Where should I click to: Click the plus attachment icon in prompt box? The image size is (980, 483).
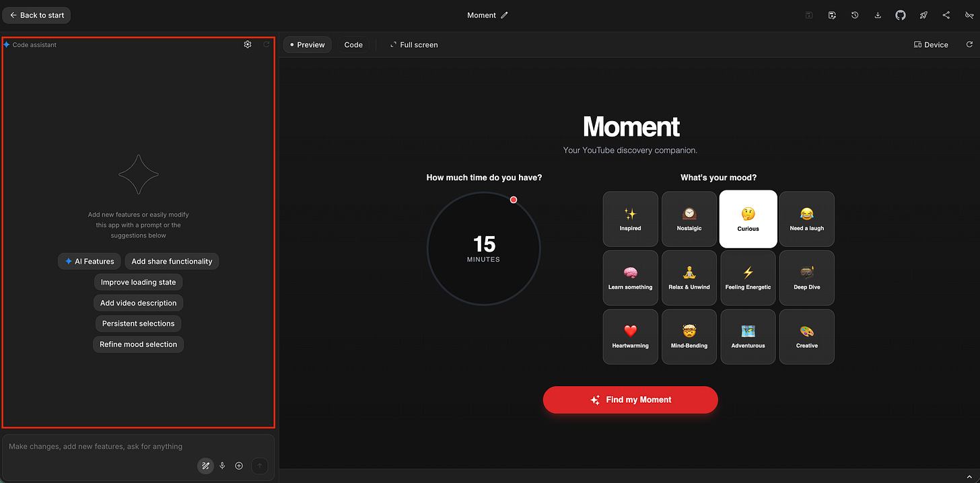coord(239,466)
